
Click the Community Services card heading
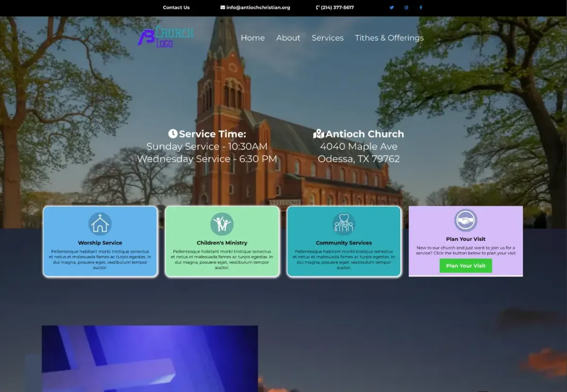pyautogui.click(x=344, y=243)
